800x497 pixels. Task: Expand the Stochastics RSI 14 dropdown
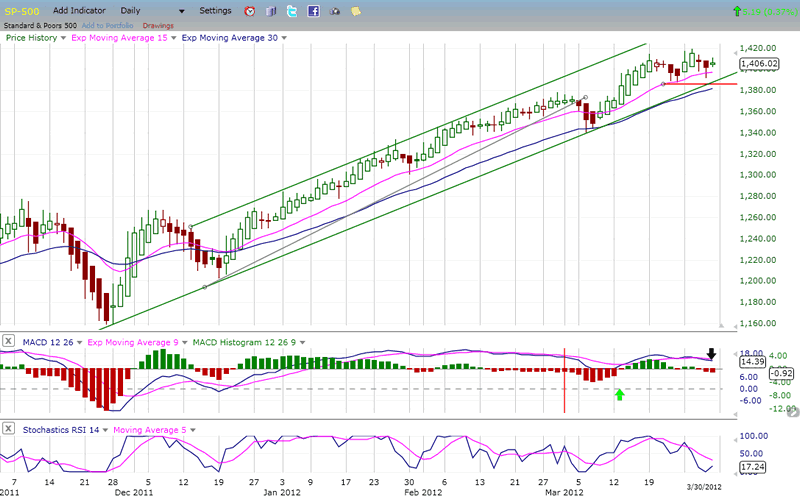[105, 430]
